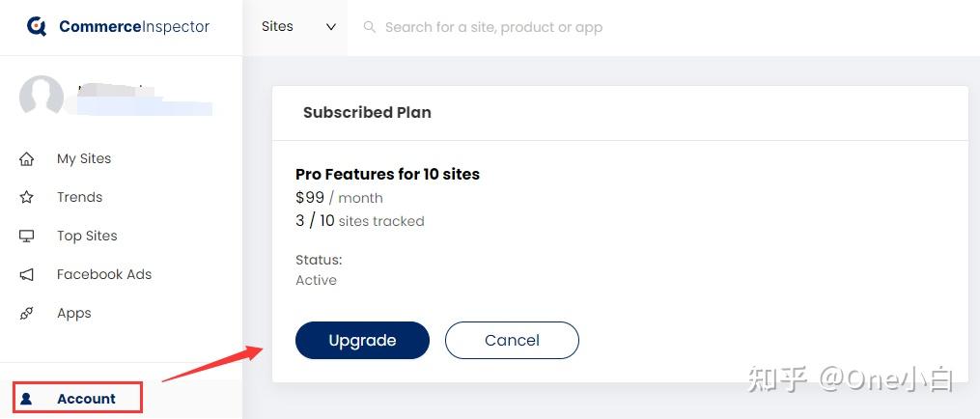
Task: Go to the Trends section
Action: tap(79, 198)
